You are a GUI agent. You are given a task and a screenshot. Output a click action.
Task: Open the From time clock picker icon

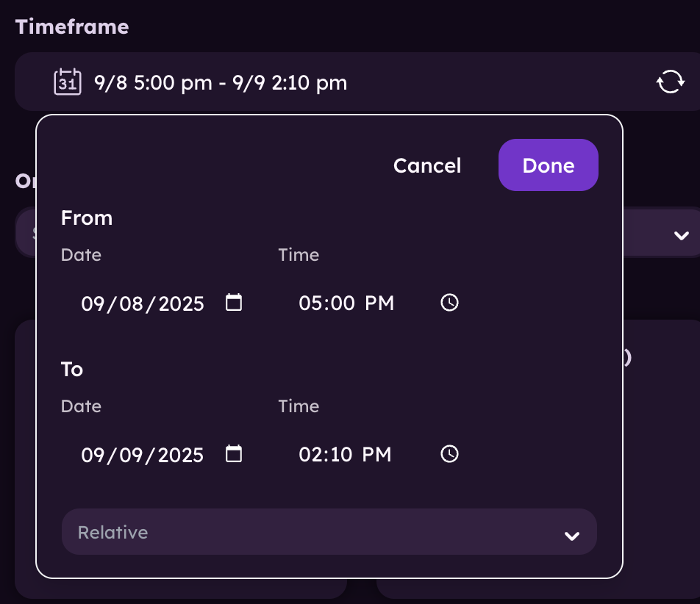(x=449, y=302)
